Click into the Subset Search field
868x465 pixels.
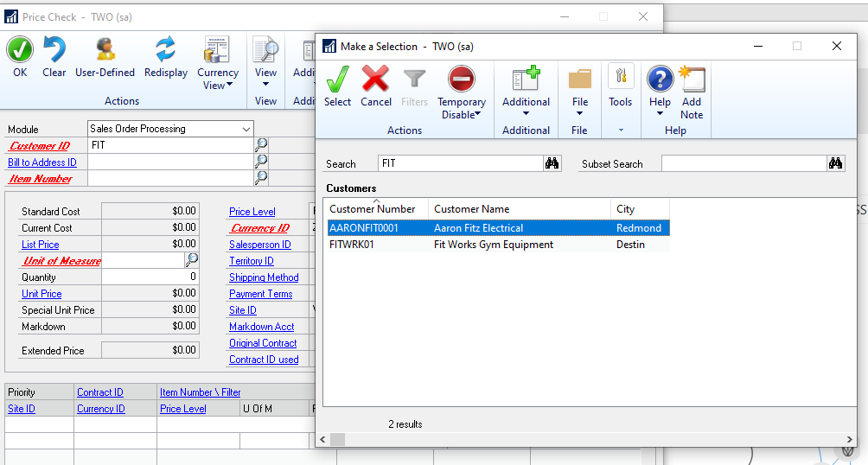[744, 163]
